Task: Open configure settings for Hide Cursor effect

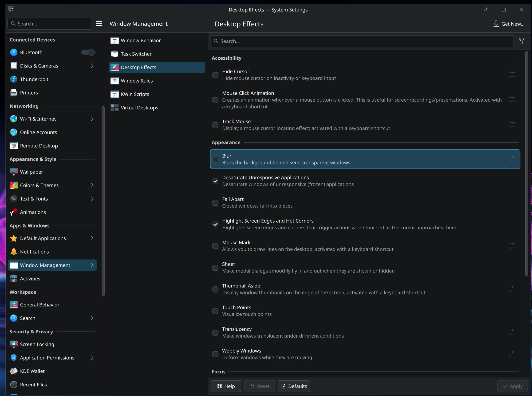Action: coord(512,75)
